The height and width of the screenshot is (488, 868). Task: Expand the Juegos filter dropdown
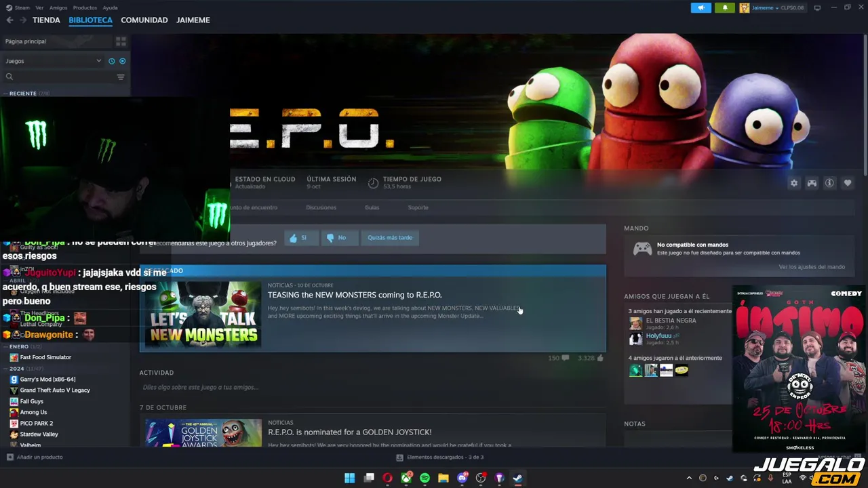pyautogui.click(x=53, y=61)
